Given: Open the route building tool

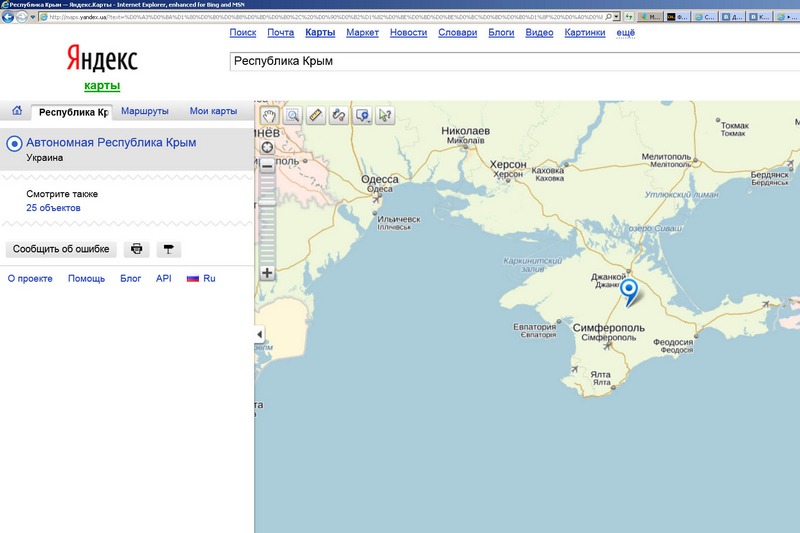Looking at the screenshot, I should (x=339, y=115).
